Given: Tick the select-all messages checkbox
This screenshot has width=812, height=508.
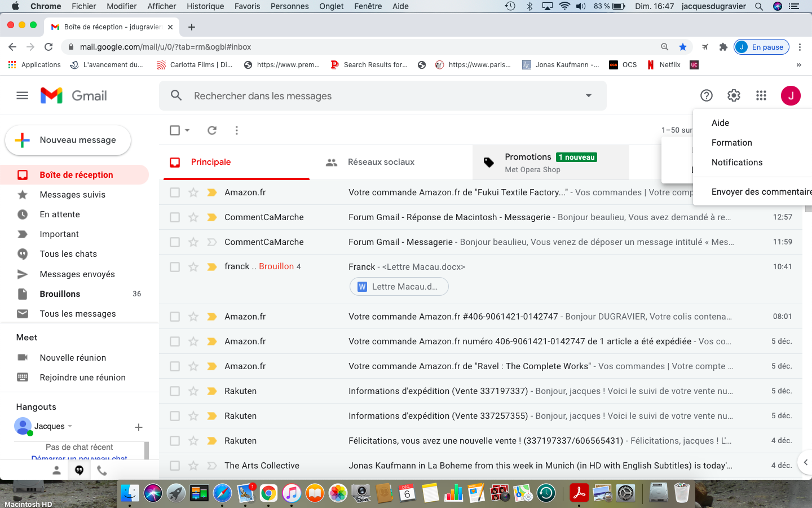Looking at the screenshot, I should (175, 130).
